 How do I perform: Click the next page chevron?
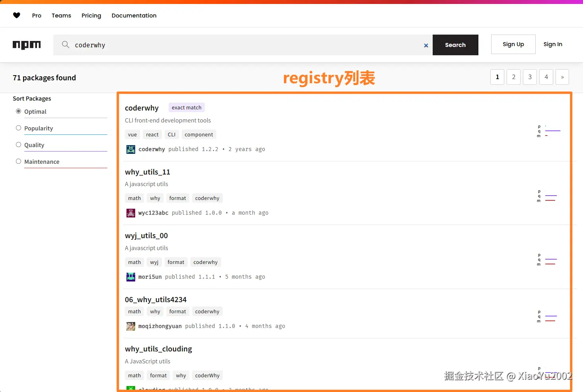[562, 77]
